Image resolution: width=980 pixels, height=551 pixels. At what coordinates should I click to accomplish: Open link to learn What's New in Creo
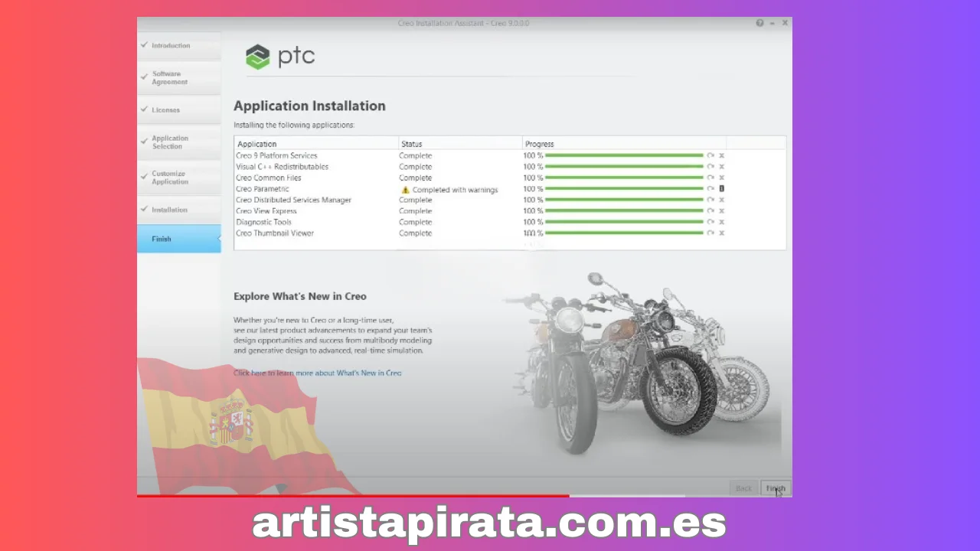(x=318, y=373)
